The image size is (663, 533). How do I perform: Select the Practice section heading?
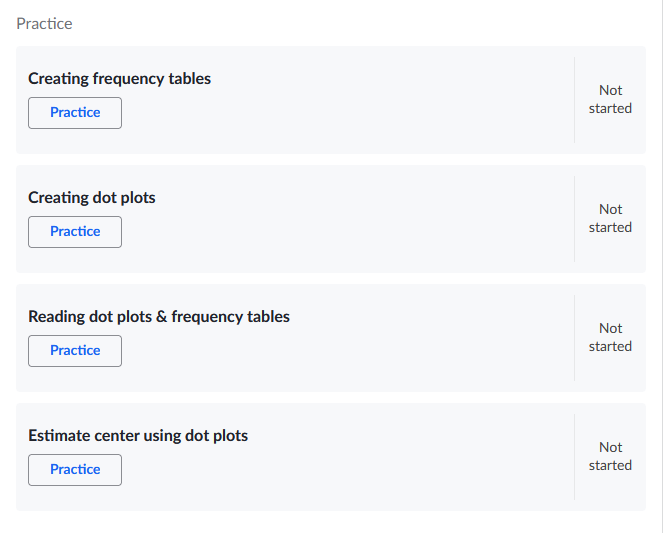pos(44,24)
